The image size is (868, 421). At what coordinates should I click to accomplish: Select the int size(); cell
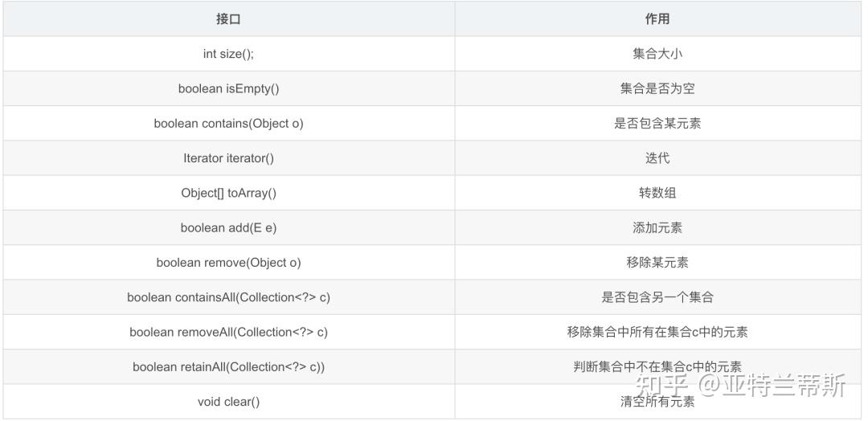point(228,54)
